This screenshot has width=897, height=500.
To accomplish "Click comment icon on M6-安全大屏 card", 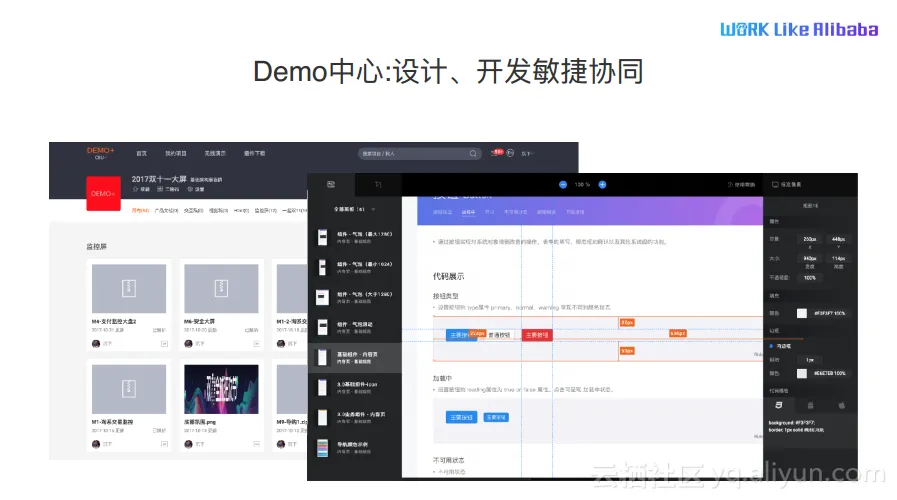I will click(256, 344).
